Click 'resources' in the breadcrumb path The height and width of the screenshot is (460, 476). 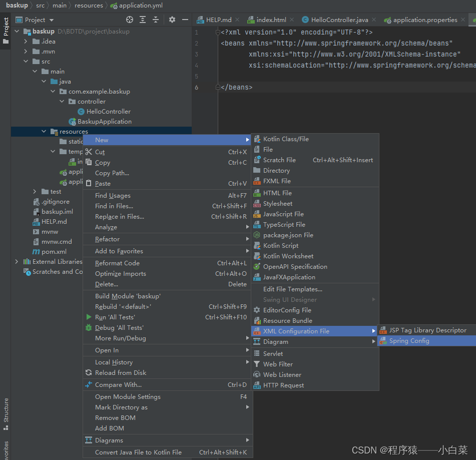click(x=89, y=6)
